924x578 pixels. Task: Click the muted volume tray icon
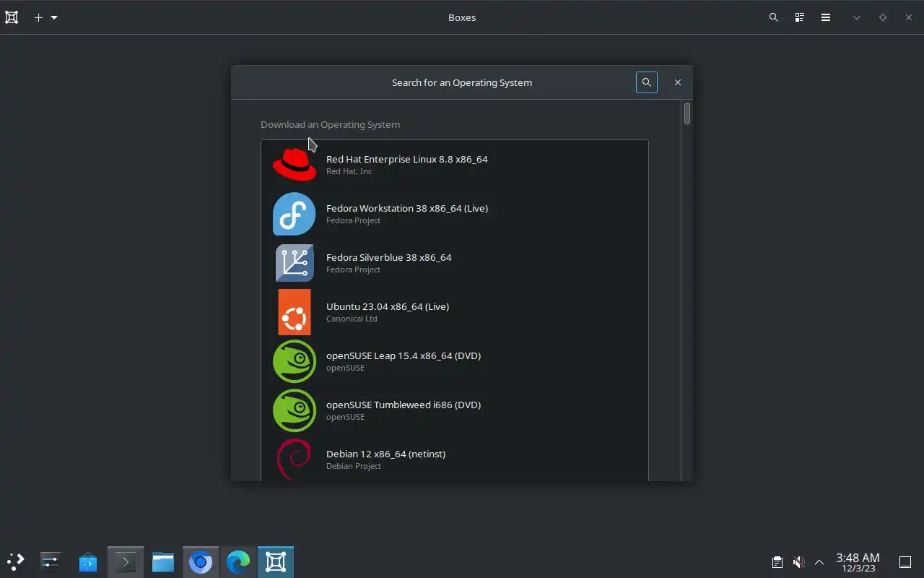[798, 562]
